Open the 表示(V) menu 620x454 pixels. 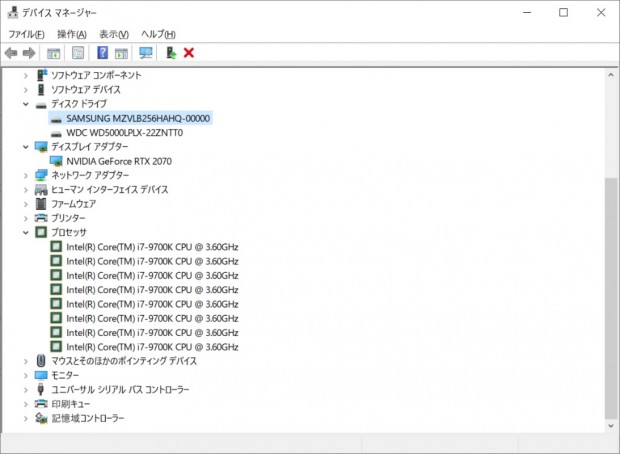[x=114, y=34]
